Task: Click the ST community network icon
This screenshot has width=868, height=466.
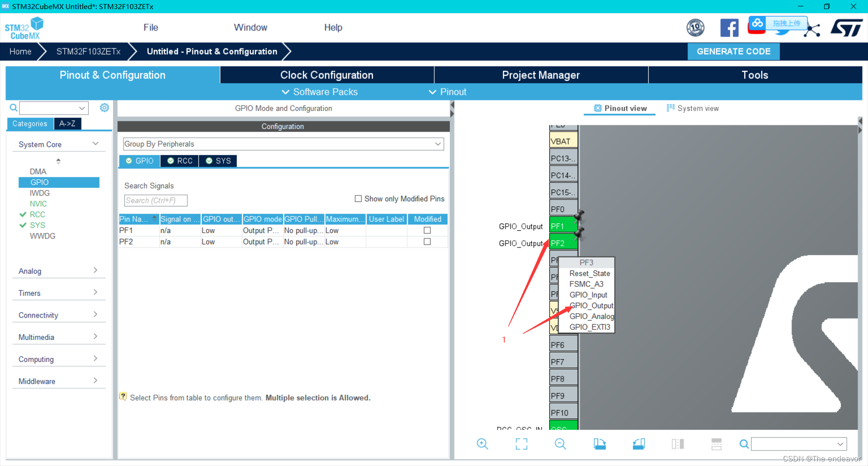Action: (x=812, y=30)
